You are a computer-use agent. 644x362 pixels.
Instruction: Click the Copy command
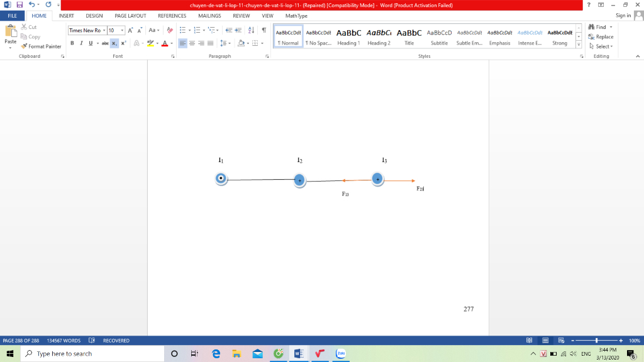[x=31, y=37]
